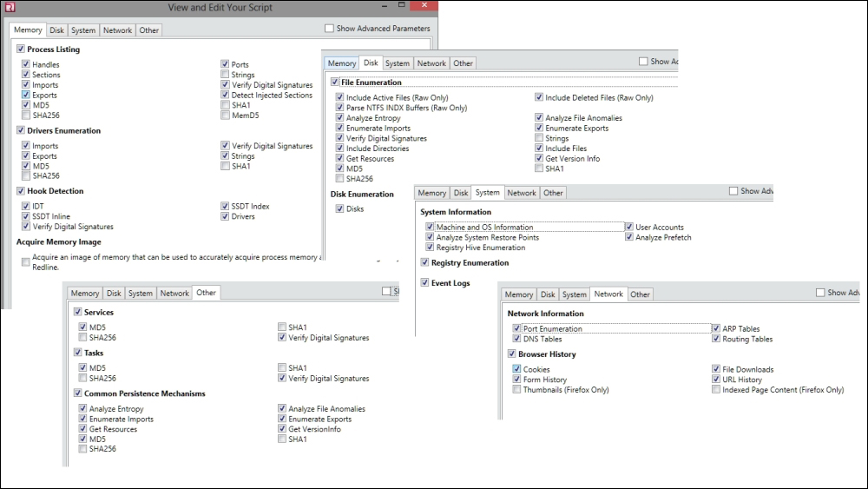Toggle SSDT Inline checkbox
Viewport: 868px width, 489px height.
(26, 216)
